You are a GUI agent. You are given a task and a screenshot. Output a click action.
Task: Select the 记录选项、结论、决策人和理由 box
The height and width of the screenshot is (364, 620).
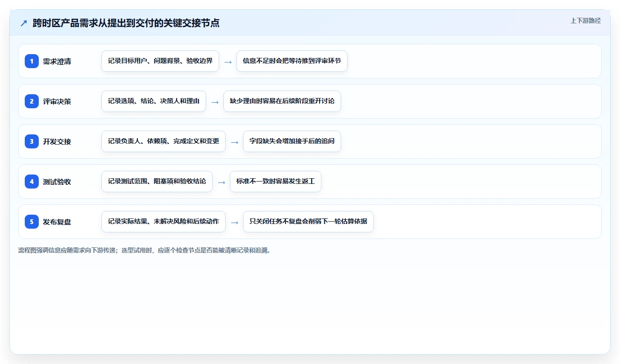(x=154, y=101)
